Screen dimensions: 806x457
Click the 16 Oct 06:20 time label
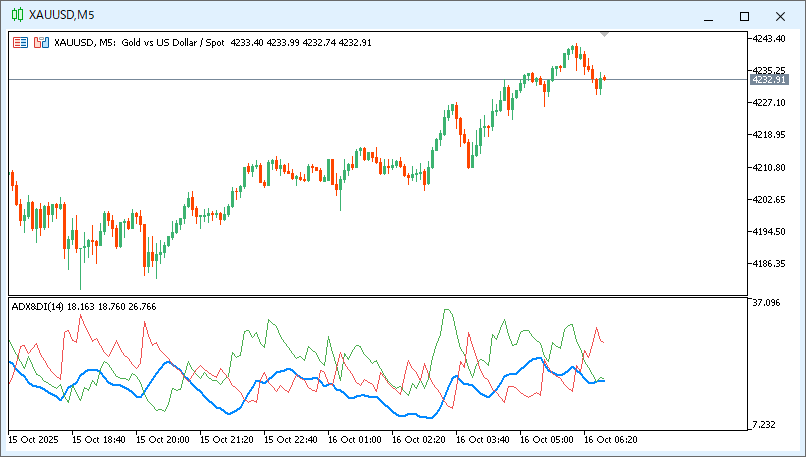point(611,439)
